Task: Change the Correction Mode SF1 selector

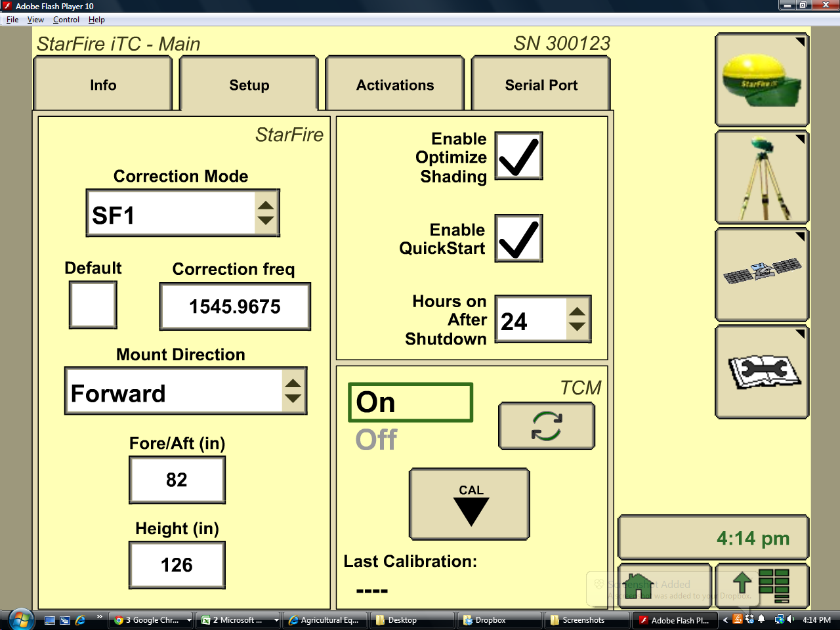Action: click(x=183, y=213)
